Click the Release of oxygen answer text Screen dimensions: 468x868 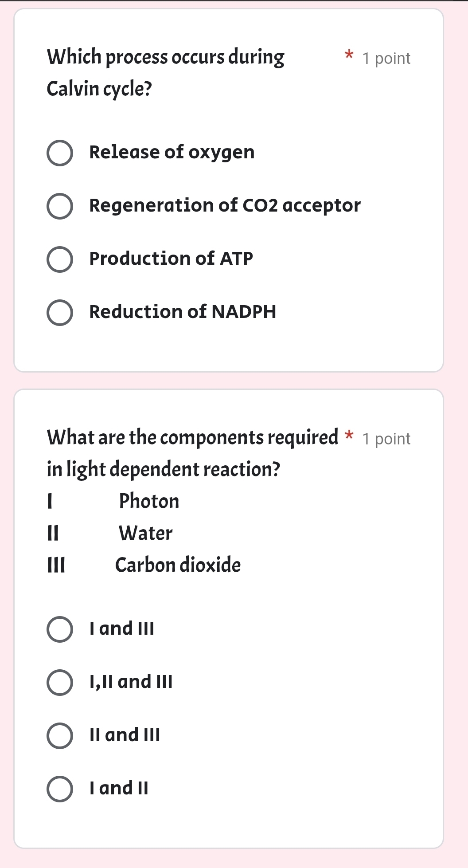click(172, 152)
